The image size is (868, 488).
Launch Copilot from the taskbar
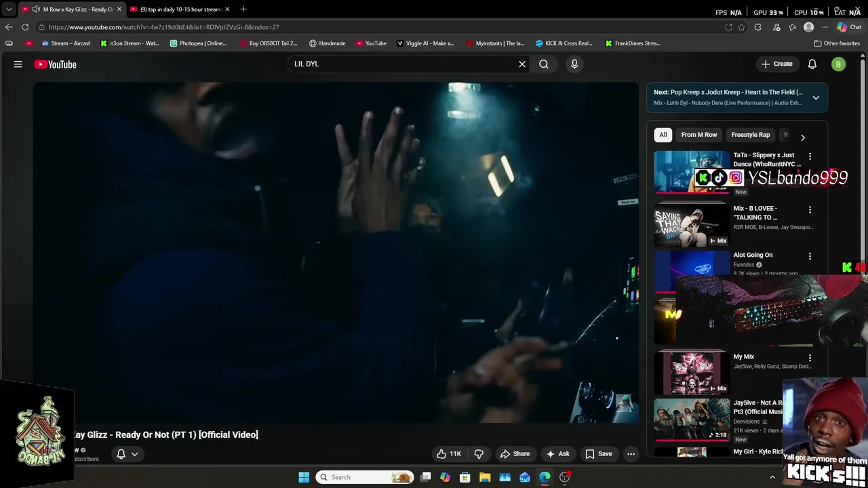tap(445, 477)
